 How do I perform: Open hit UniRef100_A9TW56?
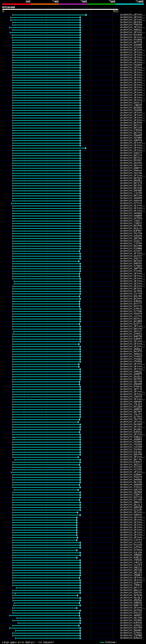pyautogui.click(x=131, y=138)
